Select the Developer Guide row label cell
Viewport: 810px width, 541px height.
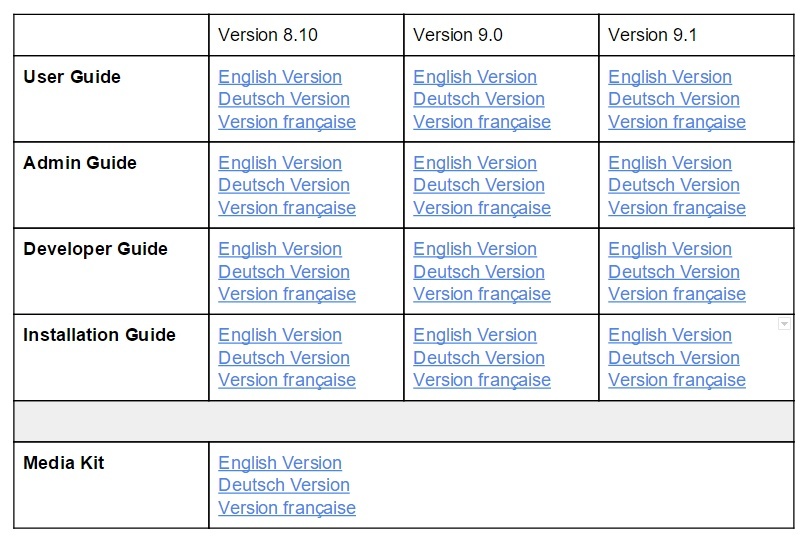pyautogui.click(x=111, y=271)
